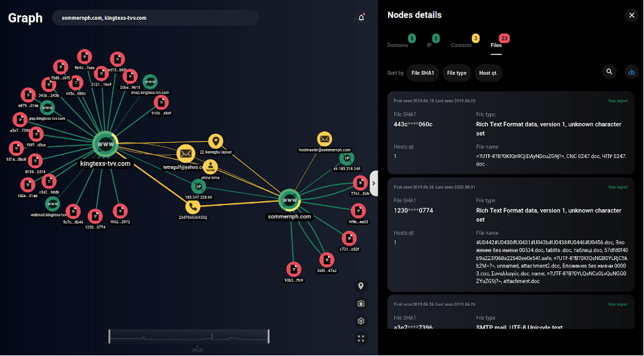Download the files list via download icon
Image resolution: width=644 pixels, height=356 pixels.
coord(631,72)
